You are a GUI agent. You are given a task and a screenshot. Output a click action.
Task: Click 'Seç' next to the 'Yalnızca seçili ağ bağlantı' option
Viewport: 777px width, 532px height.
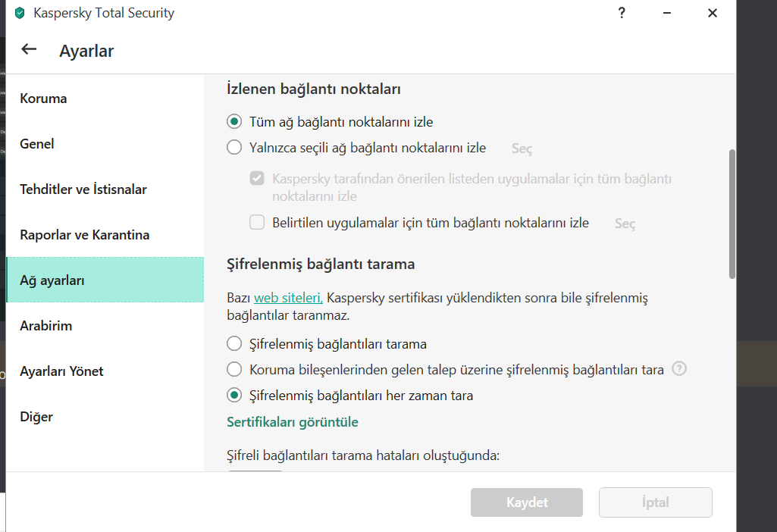pos(522,149)
